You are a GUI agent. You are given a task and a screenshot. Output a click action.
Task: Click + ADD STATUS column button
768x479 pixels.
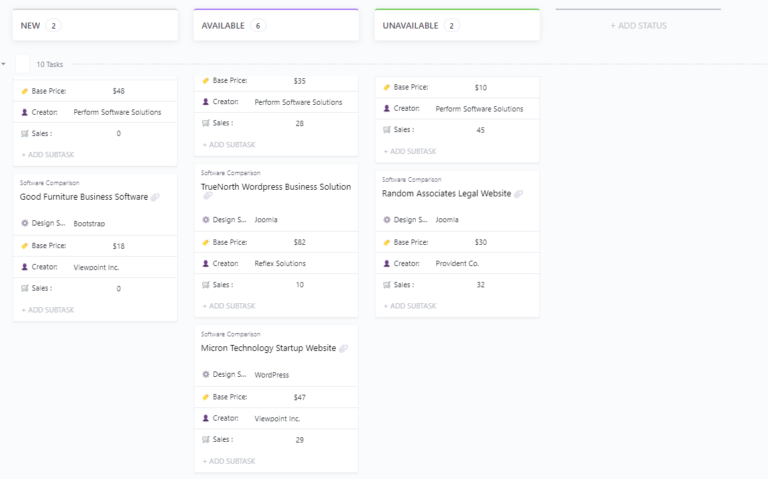pyautogui.click(x=638, y=26)
